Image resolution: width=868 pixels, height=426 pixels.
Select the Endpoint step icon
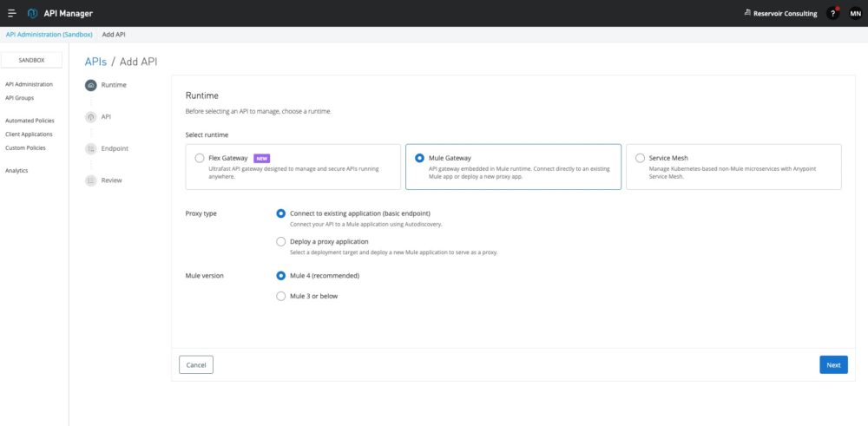91,149
